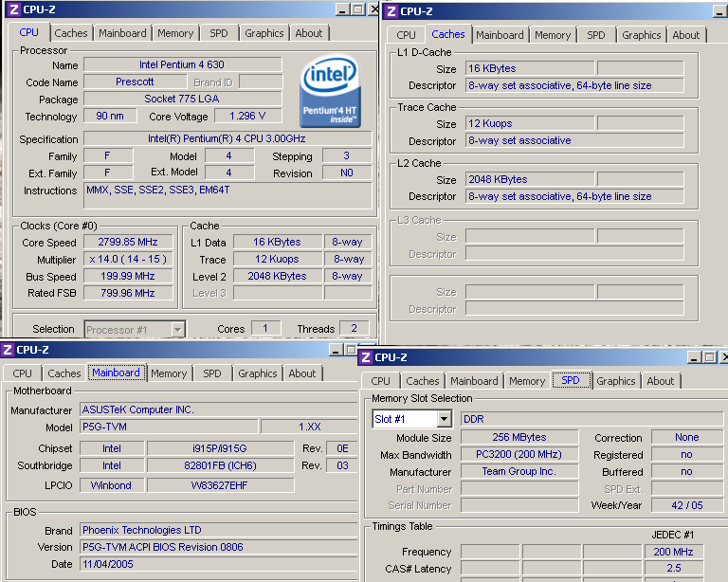Viewport: 728px width, 582px height.
Task: Open the Slot #1 memory slot dropdown
Action: (x=444, y=419)
